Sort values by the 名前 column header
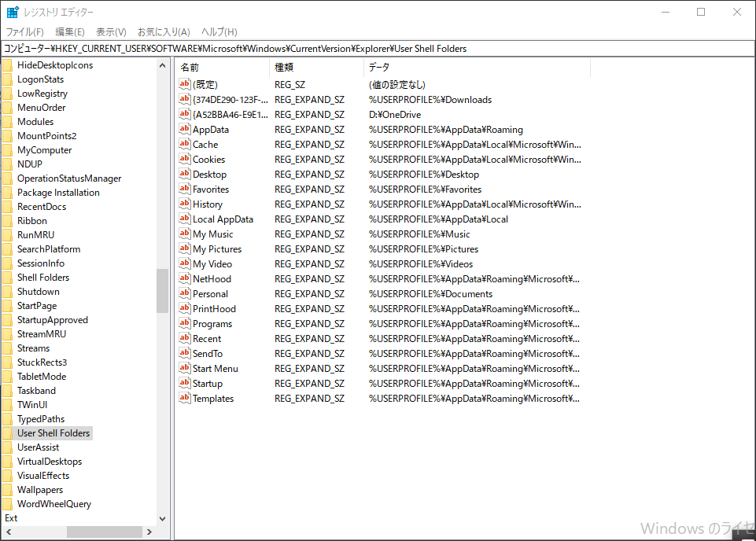 coord(223,68)
